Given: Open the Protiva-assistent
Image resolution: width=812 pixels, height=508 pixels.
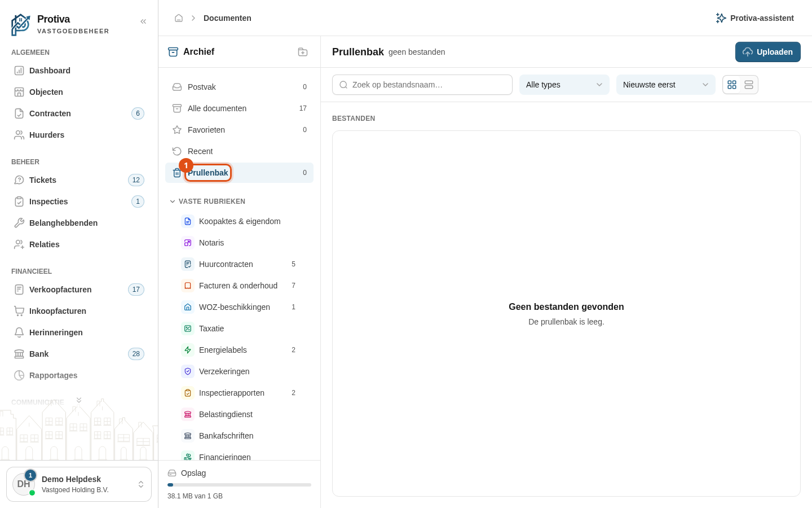Looking at the screenshot, I should [754, 18].
